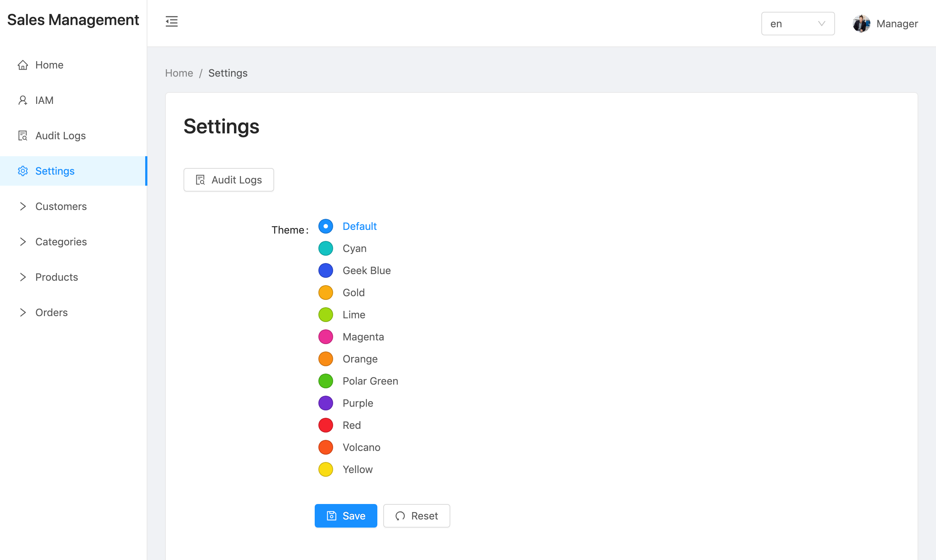Expand the Customers submenu
Viewport: 936px width, 560px height.
[x=22, y=206]
